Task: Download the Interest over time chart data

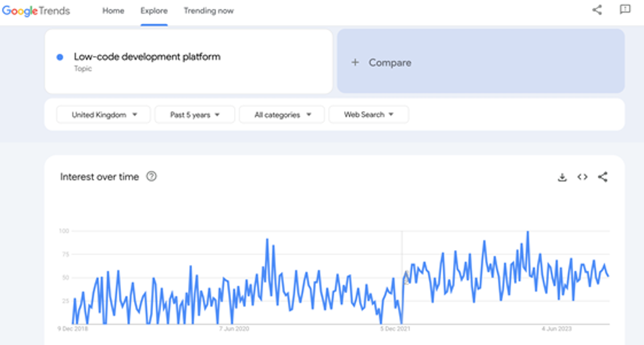Action: click(x=562, y=177)
